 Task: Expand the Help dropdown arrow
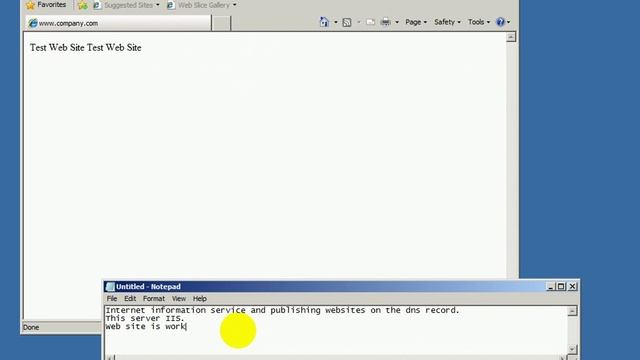pyautogui.click(x=508, y=22)
